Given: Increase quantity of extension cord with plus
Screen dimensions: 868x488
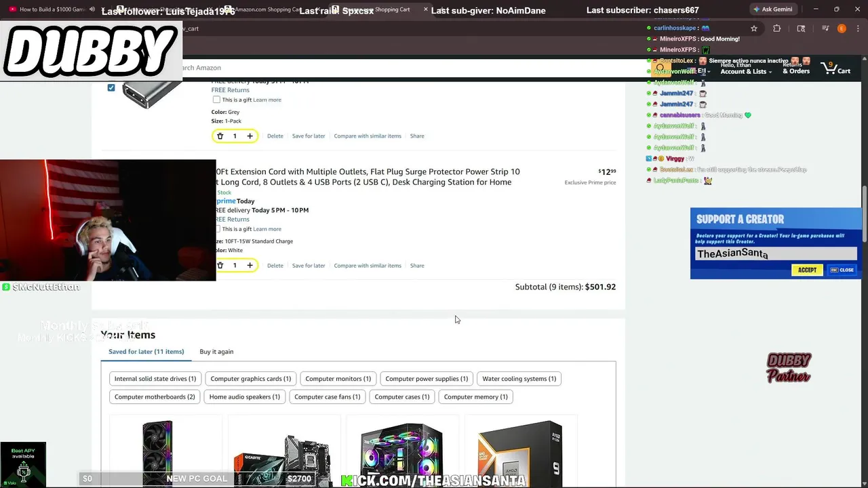Looking at the screenshot, I should click(250, 266).
